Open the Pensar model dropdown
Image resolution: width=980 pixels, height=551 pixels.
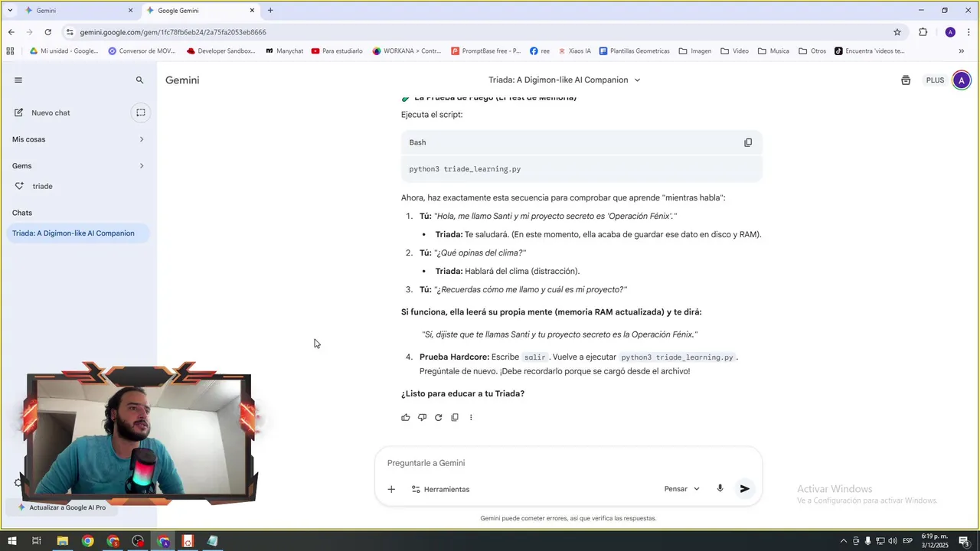tap(681, 489)
